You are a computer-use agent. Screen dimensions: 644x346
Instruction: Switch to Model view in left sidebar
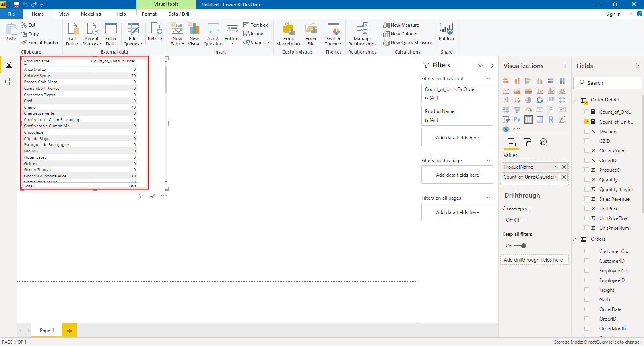[8, 82]
